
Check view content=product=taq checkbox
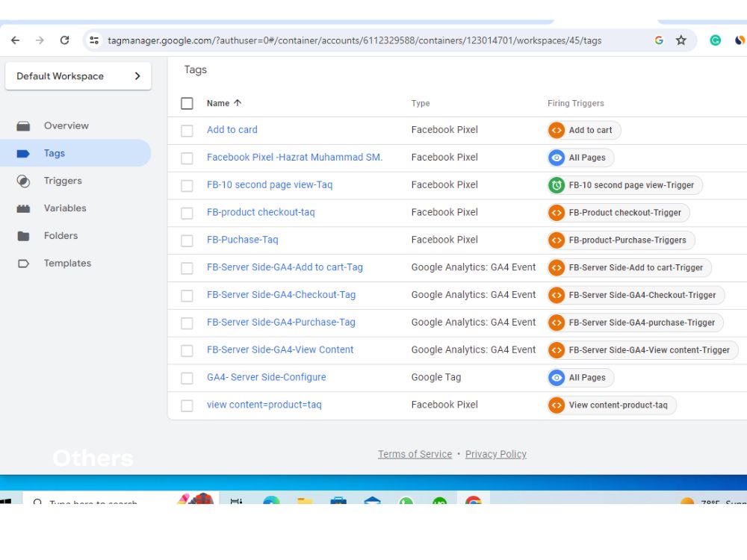point(187,405)
